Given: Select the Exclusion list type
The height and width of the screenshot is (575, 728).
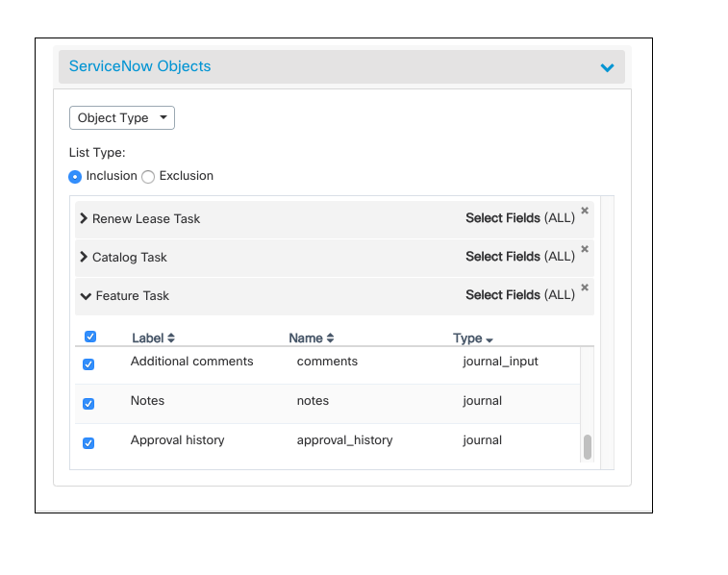Looking at the screenshot, I should pos(148,177).
